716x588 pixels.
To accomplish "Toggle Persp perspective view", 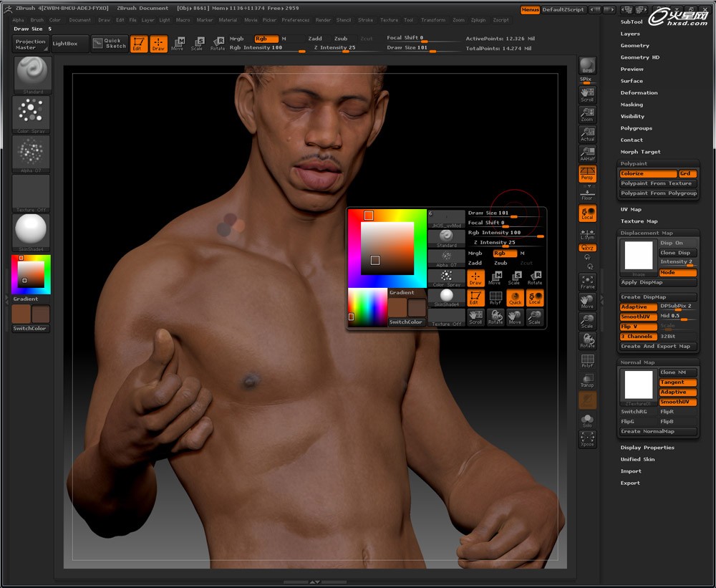I will tap(587, 173).
